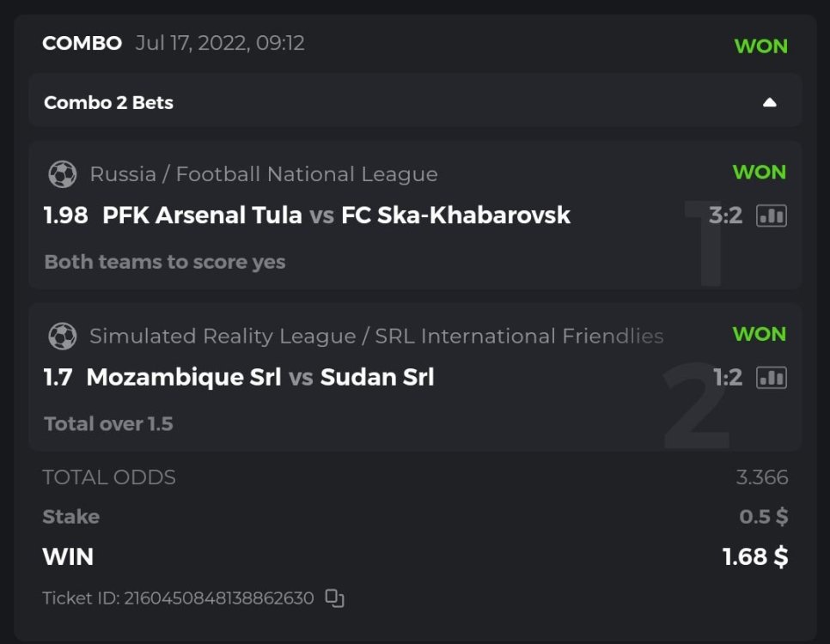Viewport: 830px width, 644px height.
Task: Click the Both teams to score yes selection
Action: click(165, 262)
